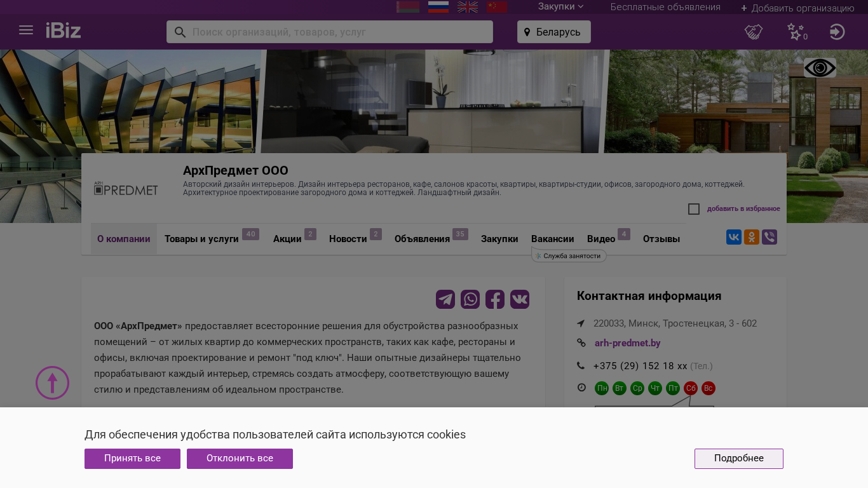Share the page via Telegram
The image size is (868, 488).
(x=445, y=299)
